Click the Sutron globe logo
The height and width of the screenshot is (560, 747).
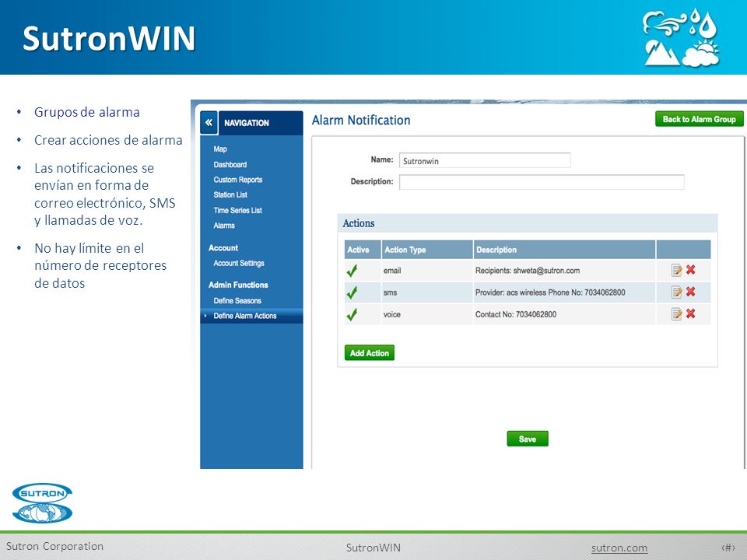click(x=42, y=503)
